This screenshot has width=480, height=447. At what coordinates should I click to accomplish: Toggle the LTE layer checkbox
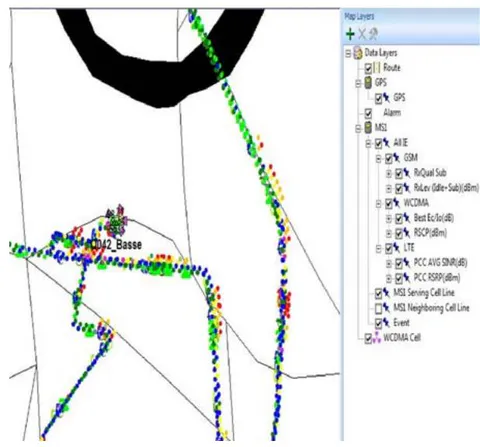pos(389,249)
